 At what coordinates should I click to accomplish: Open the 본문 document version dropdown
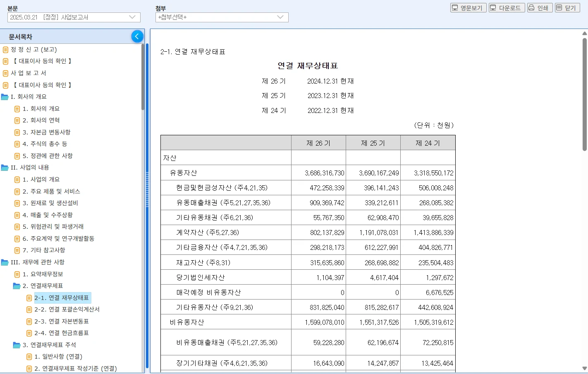pyautogui.click(x=74, y=17)
